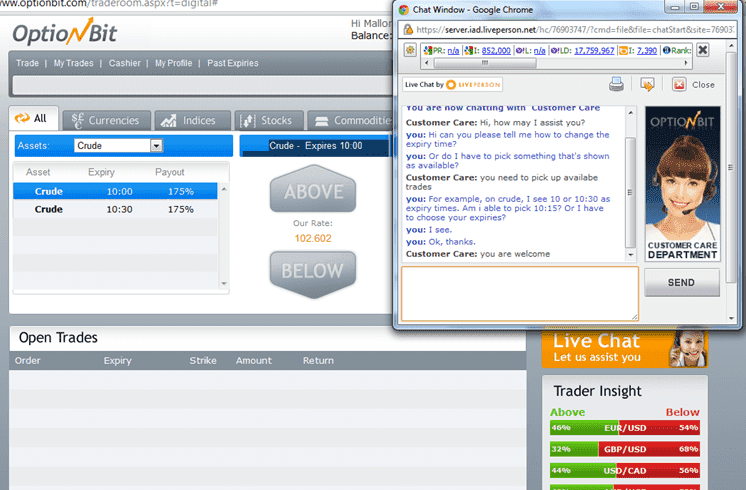Viewport: 746px width, 490px height.
Task: Open My Profile in the navigation
Action: point(173,63)
